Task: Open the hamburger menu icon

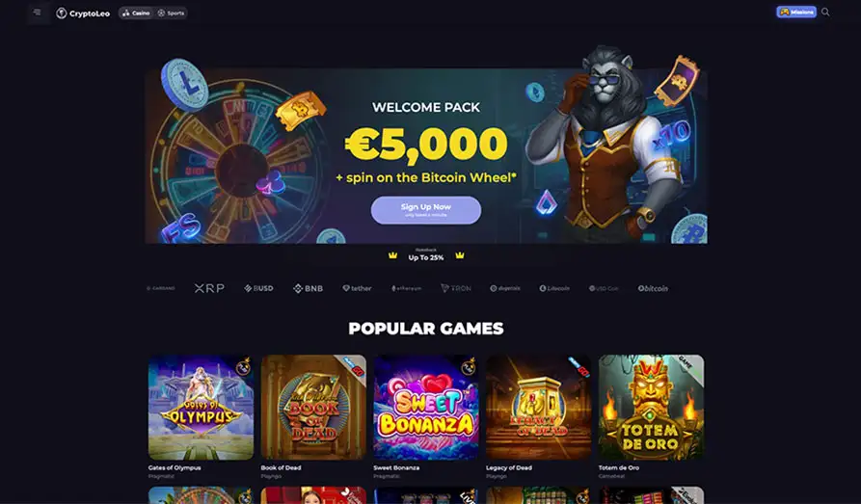Action: coord(37,13)
